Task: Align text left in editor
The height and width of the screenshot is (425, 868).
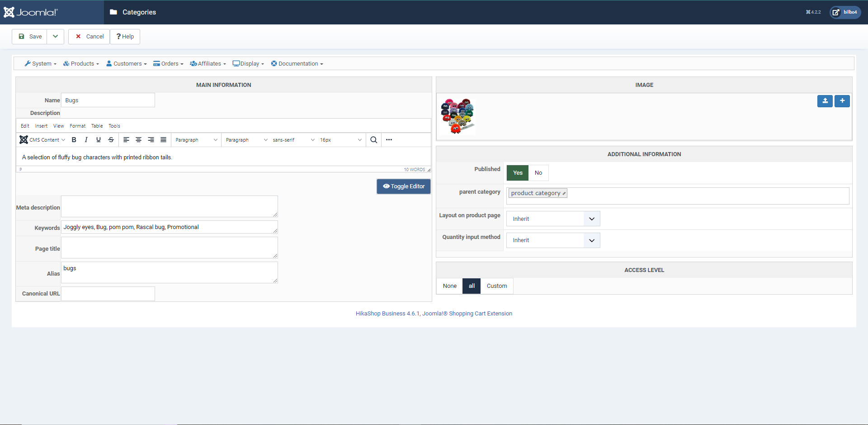Action: (x=127, y=140)
